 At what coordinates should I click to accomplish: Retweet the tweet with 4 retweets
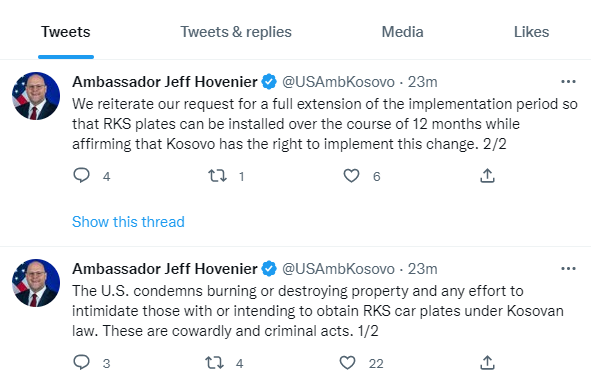click(x=214, y=363)
